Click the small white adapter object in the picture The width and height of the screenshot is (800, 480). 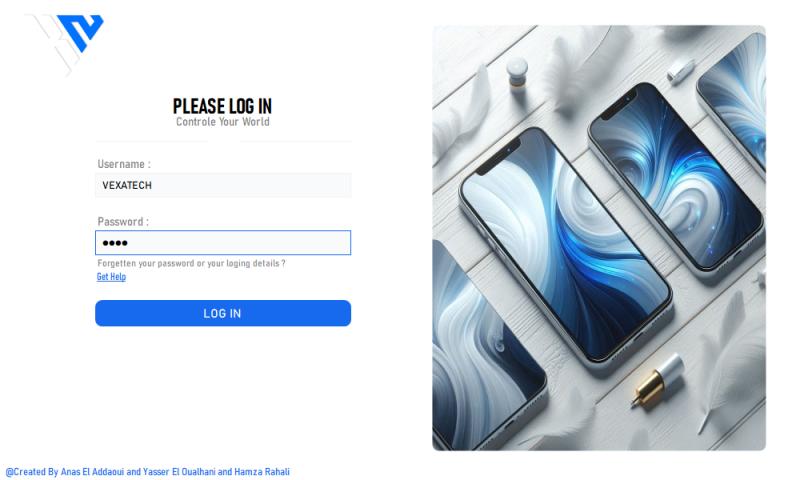pos(681,70)
